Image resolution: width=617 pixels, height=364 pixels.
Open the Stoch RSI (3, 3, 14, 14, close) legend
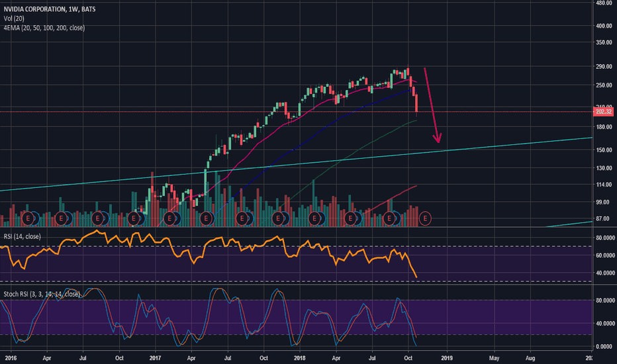[42, 294]
